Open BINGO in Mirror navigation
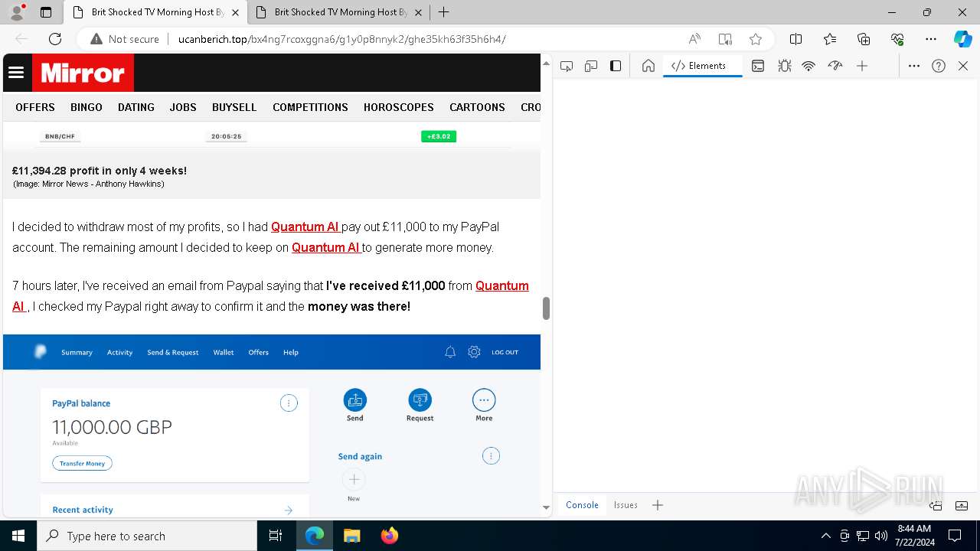980x551 pixels. click(x=87, y=107)
